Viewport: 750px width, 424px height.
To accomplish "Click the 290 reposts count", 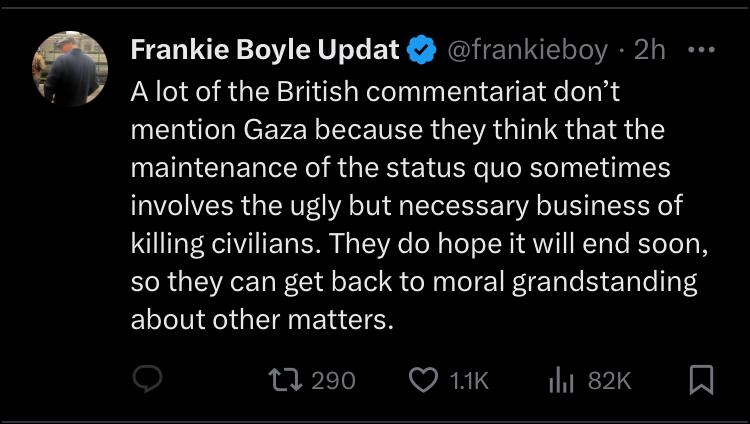I will 333,380.
